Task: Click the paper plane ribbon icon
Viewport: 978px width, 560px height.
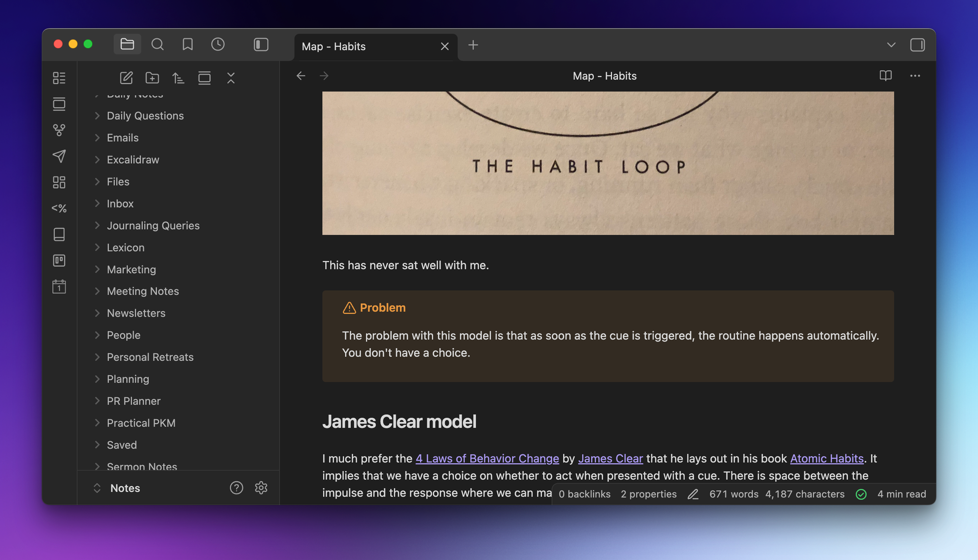Action: [x=59, y=156]
